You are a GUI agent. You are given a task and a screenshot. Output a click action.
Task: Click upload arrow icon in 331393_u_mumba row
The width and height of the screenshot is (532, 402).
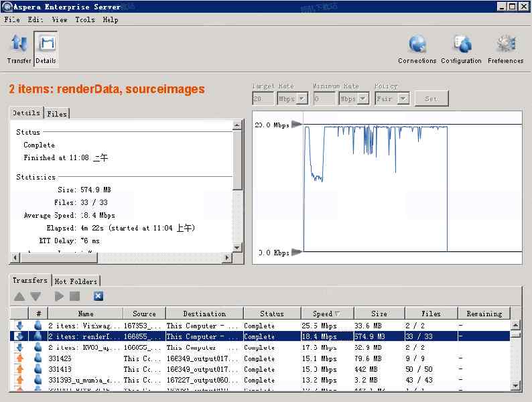pos(19,380)
